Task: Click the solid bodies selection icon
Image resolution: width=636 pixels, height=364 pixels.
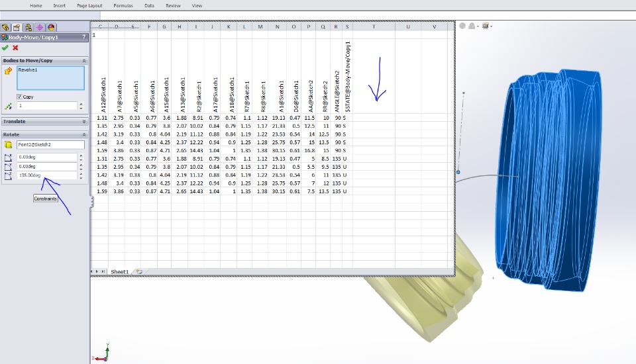Action: click(x=8, y=71)
